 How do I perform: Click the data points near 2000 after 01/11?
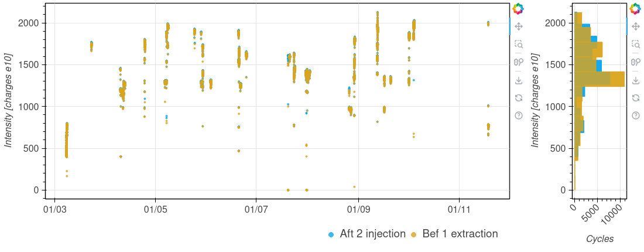pyautogui.click(x=488, y=23)
